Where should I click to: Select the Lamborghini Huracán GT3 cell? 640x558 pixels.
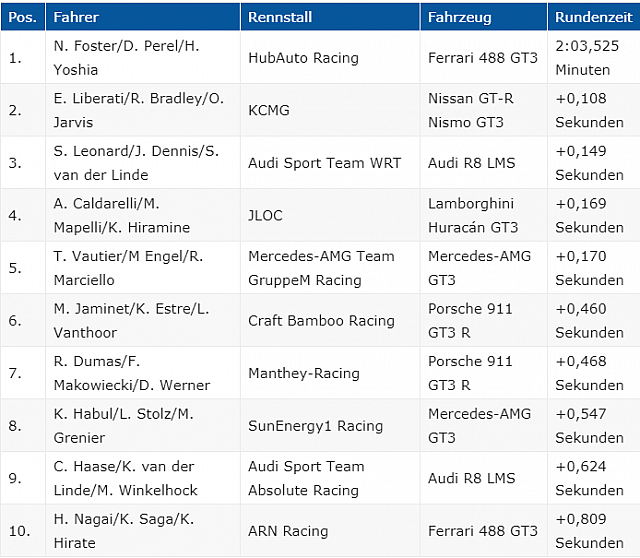(x=484, y=215)
